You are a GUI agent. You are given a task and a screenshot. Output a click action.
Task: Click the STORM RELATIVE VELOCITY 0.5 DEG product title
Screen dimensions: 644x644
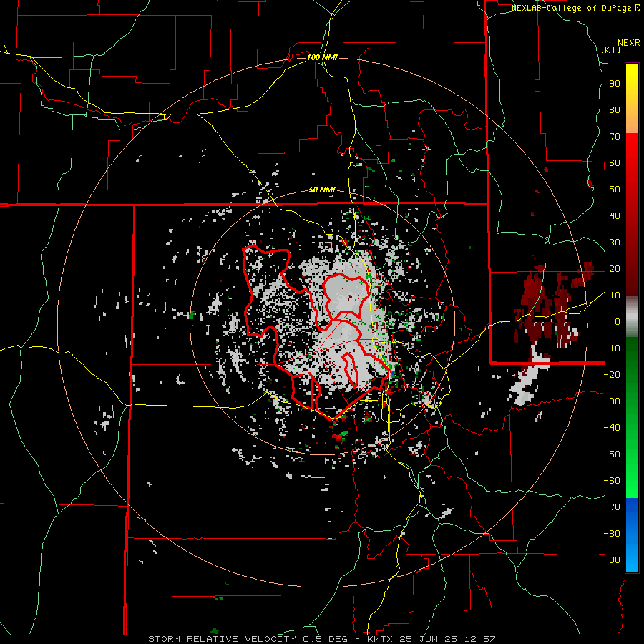pos(248,639)
